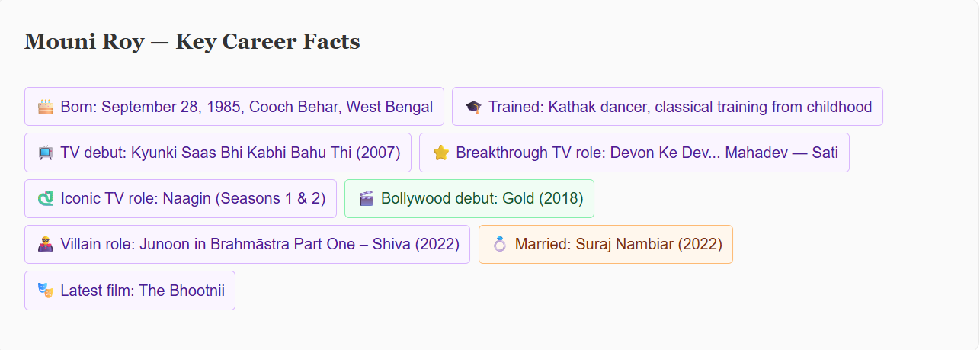Click the television icon by TV debut
This screenshot has height=350, width=980.
coord(46,153)
